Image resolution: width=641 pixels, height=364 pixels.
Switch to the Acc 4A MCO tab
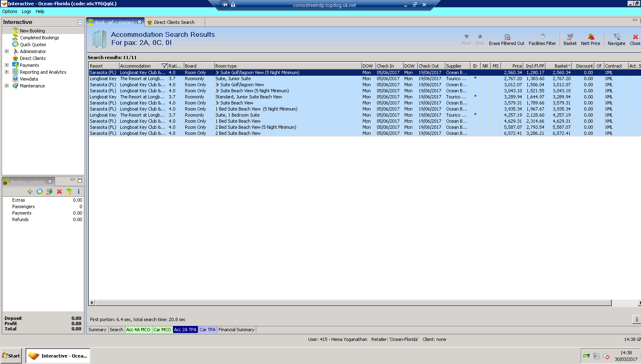pyautogui.click(x=138, y=330)
